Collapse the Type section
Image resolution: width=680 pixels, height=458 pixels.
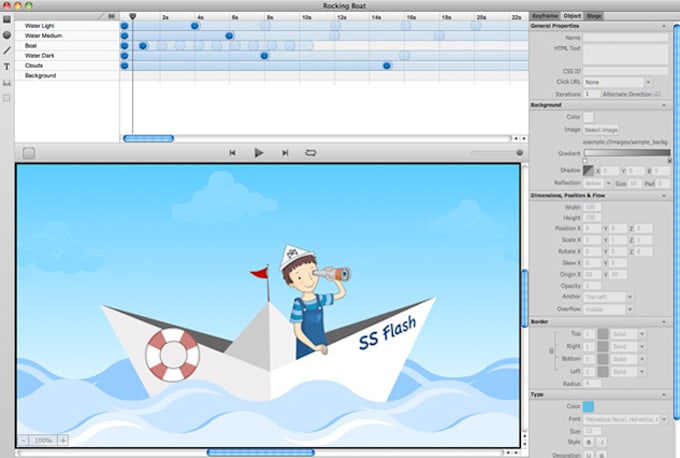pos(664,394)
